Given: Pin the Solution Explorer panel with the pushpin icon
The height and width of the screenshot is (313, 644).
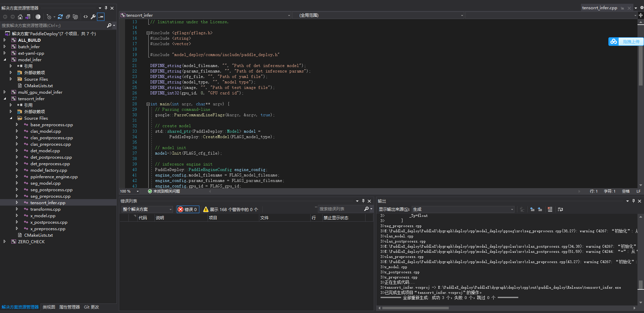Looking at the screenshot, I should coord(106,8).
